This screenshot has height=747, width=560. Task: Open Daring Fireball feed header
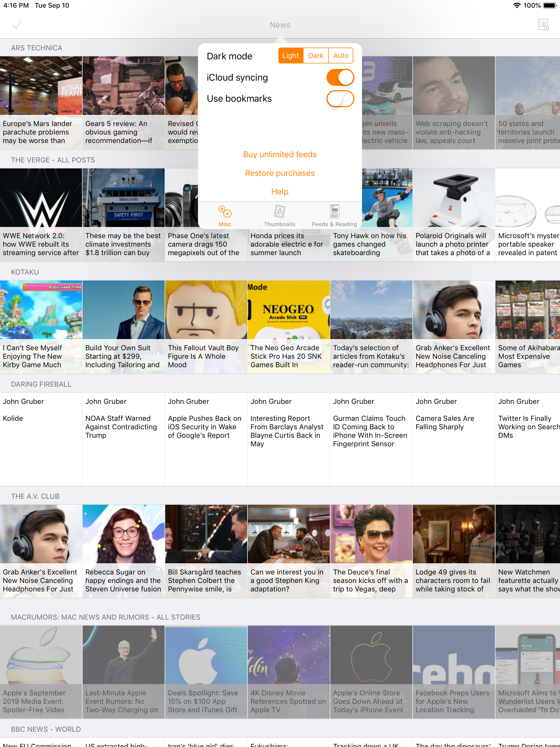(x=41, y=384)
